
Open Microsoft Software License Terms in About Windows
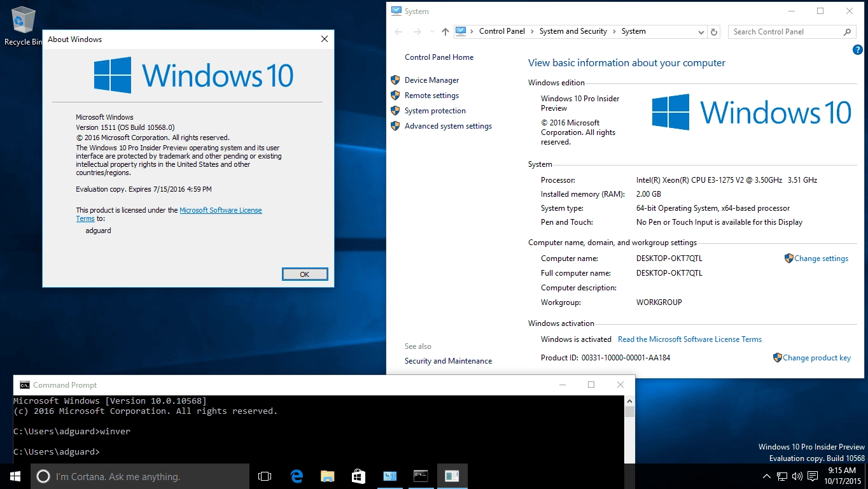click(220, 210)
